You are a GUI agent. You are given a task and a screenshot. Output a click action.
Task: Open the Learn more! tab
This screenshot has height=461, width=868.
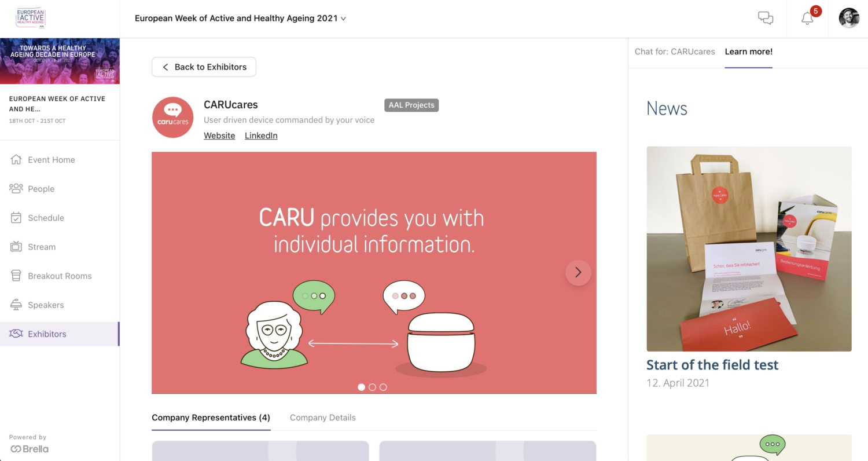click(748, 52)
